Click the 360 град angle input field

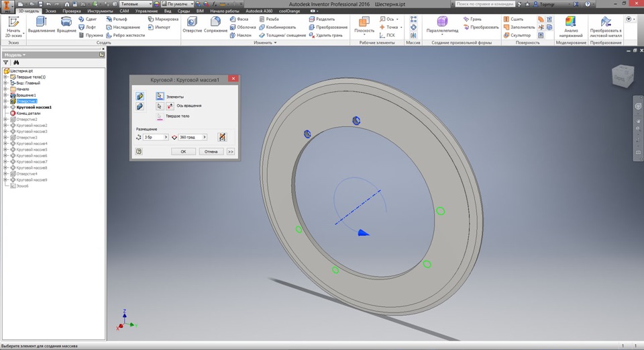[x=191, y=137]
